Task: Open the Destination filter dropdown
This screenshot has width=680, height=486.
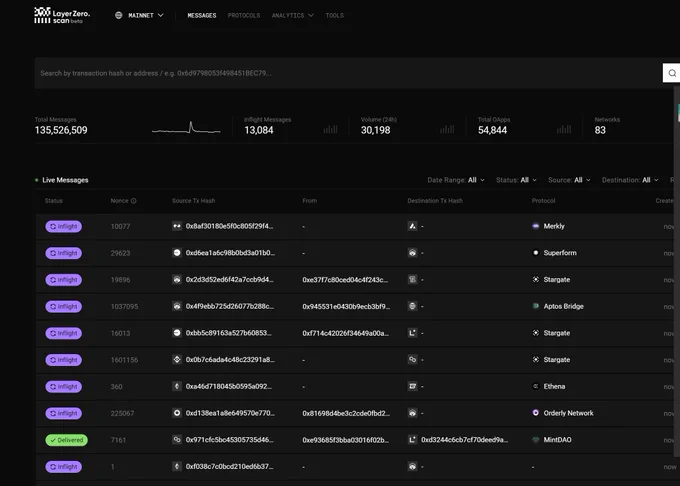Action: click(630, 180)
